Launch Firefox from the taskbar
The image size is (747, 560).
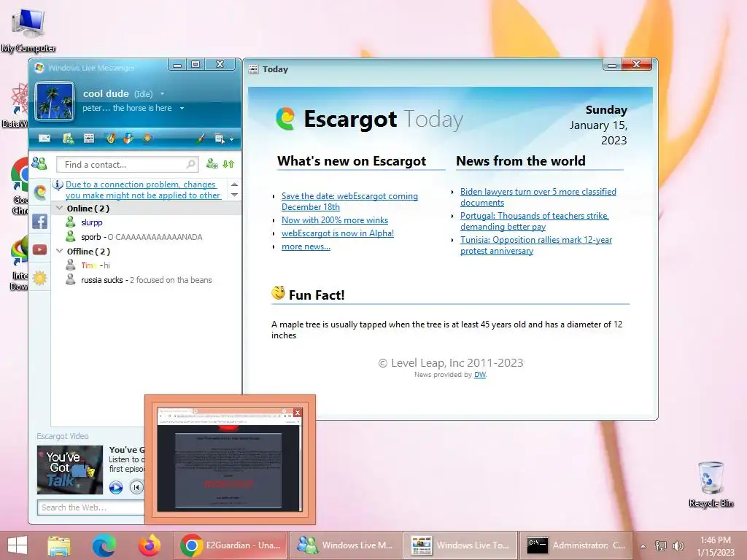tap(149, 545)
